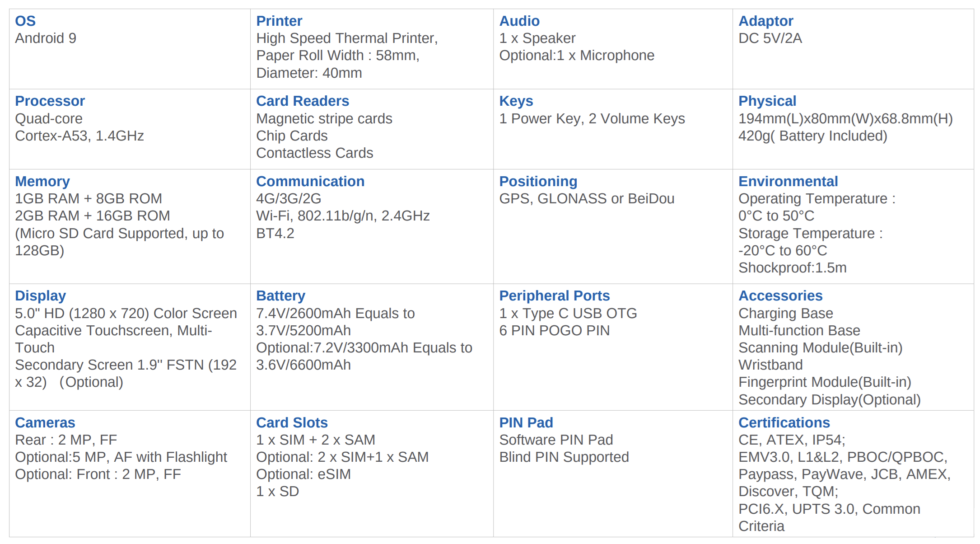Screen dimensions: 980x544
Task: Click the Memory heading
Action: coord(42,181)
